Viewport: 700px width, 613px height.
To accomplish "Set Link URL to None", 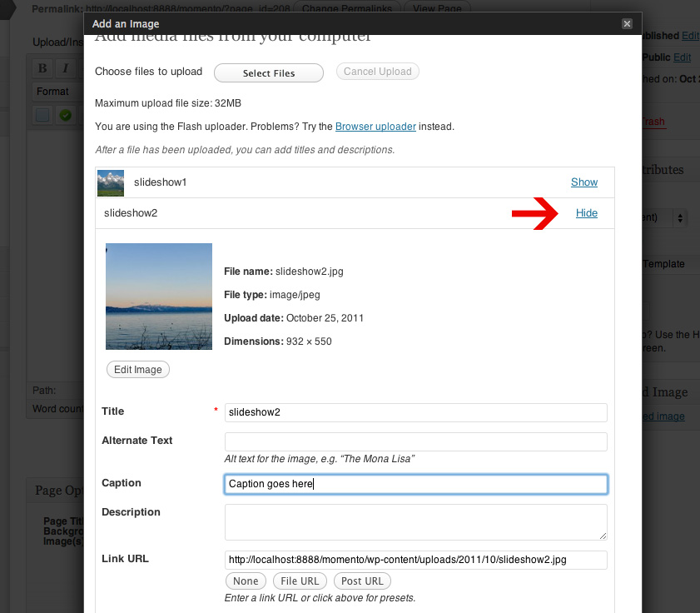I will pyautogui.click(x=246, y=581).
